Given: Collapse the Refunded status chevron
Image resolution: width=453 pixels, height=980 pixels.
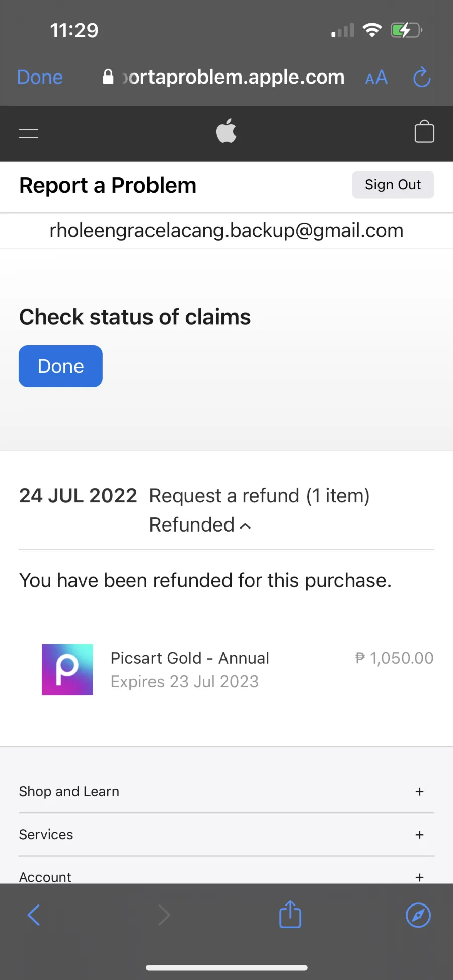Looking at the screenshot, I should [x=246, y=526].
